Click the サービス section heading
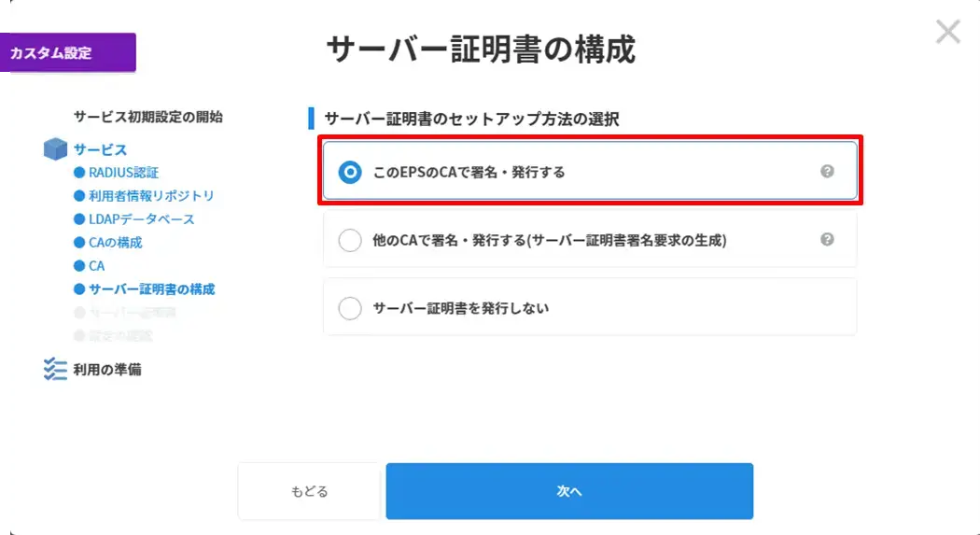 100,149
